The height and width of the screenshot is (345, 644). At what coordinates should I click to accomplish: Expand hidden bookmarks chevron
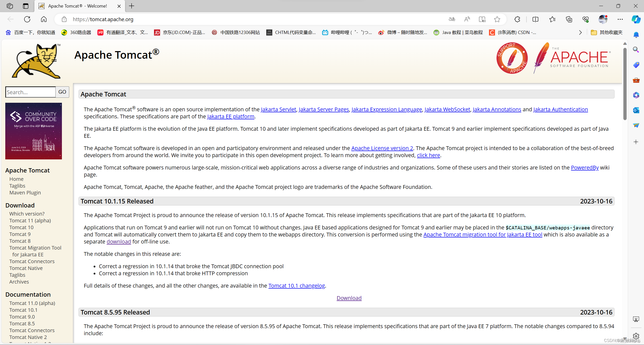coord(580,32)
